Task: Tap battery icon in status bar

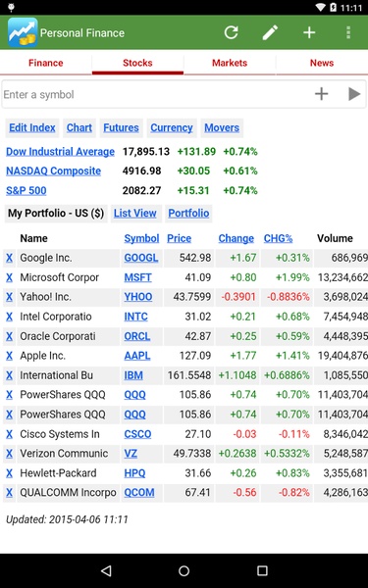Action: [333, 7]
